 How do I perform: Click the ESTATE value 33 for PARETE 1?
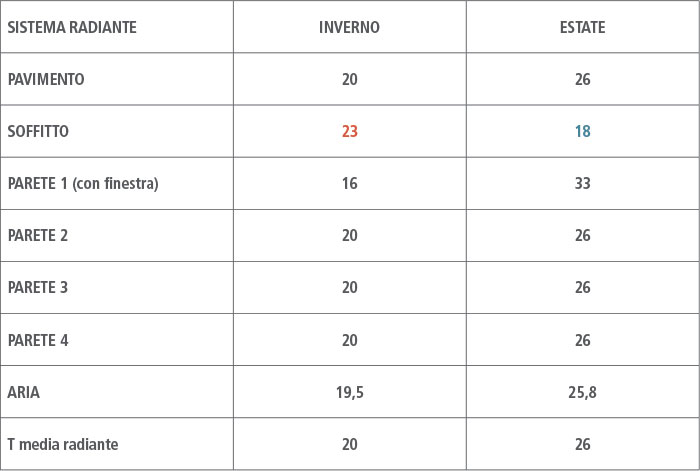pos(582,183)
